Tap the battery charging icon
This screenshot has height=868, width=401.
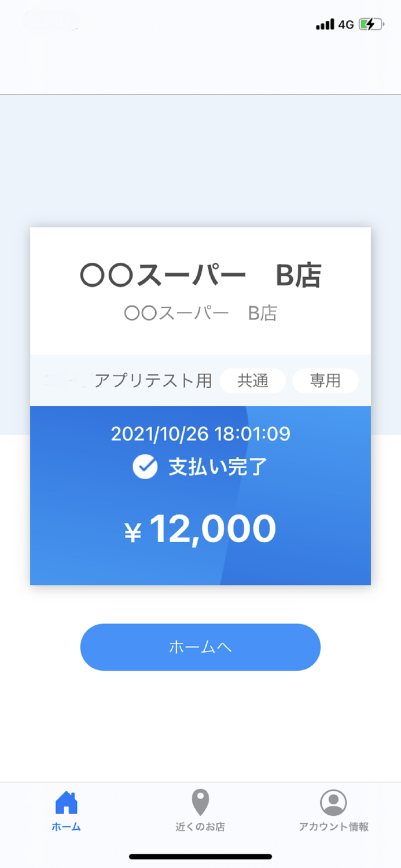pyautogui.click(x=370, y=24)
